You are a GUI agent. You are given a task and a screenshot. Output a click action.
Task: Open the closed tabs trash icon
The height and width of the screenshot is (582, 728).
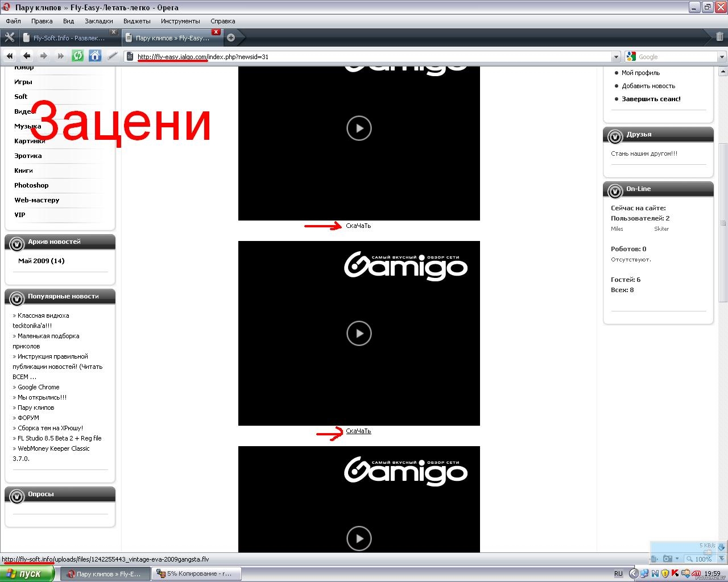719,37
